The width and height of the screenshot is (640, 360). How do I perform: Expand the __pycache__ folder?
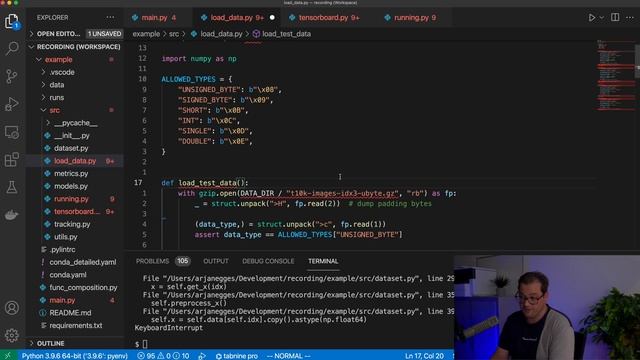coord(75,123)
